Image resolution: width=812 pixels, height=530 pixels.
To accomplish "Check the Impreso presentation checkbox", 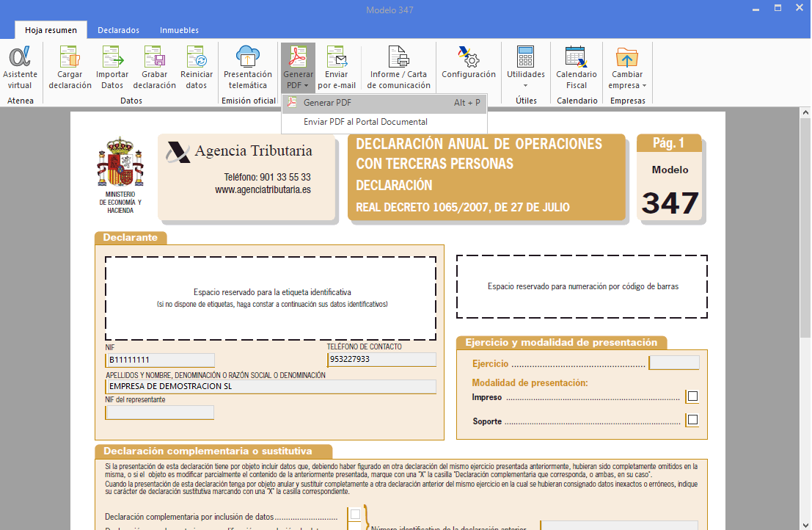I will click(692, 396).
